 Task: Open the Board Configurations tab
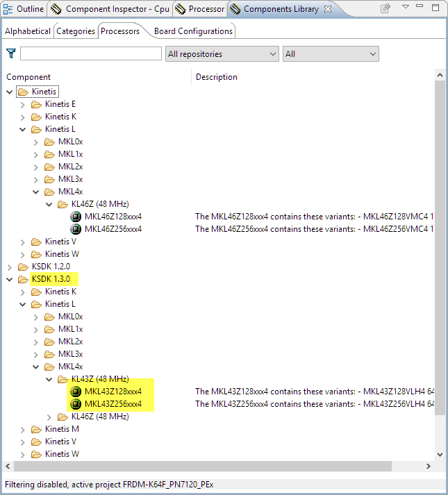[x=193, y=31]
